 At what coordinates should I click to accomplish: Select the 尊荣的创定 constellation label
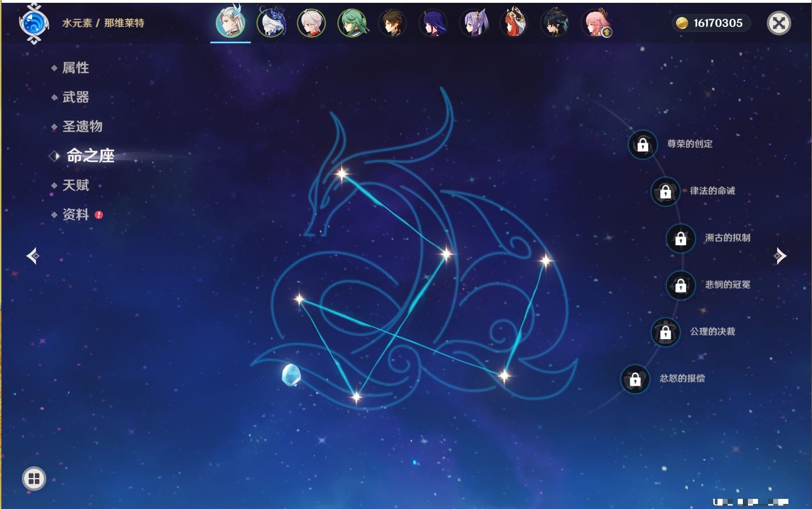689,144
